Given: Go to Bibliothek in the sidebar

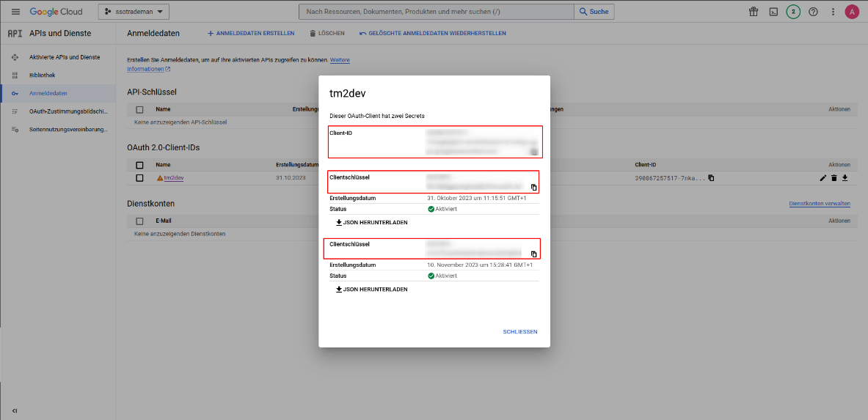Looking at the screenshot, I should 42,75.
